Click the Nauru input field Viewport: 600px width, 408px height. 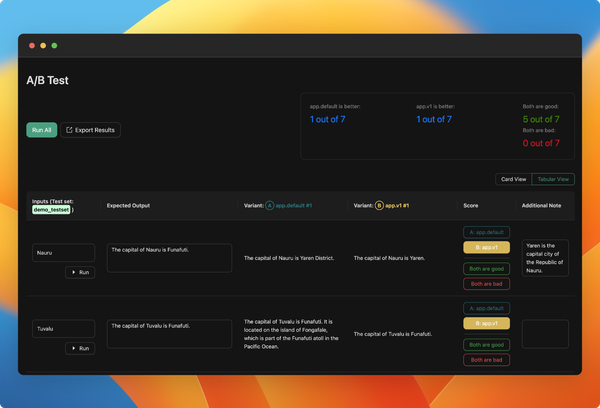click(x=64, y=253)
